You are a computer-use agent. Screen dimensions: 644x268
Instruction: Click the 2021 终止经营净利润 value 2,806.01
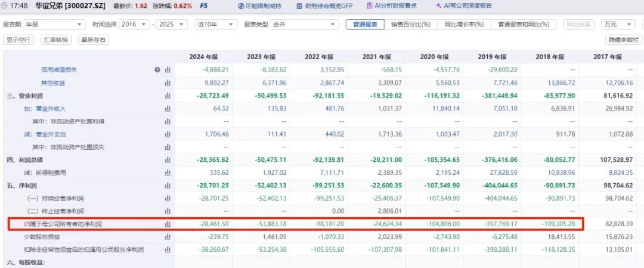click(x=391, y=211)
